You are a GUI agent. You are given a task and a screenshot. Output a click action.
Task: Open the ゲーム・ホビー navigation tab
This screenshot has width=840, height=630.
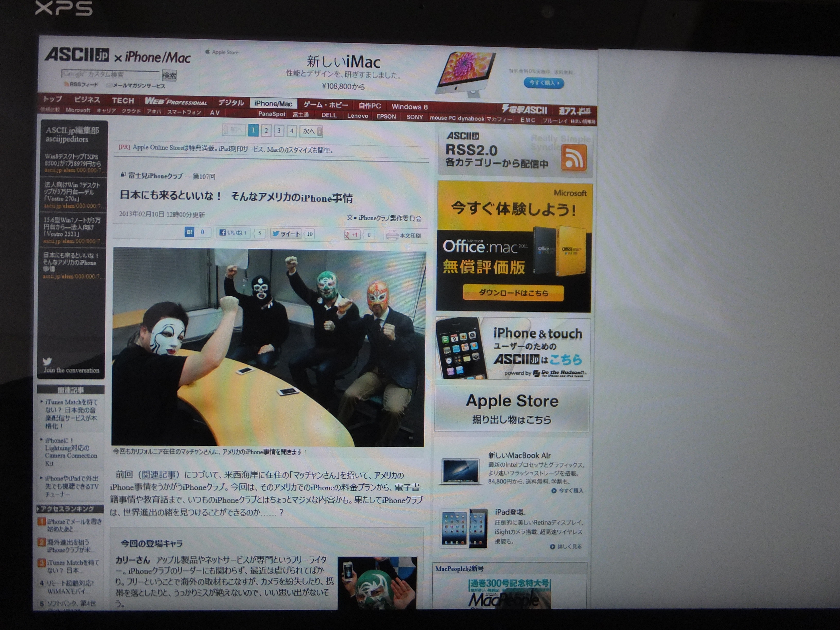point(326,105)
